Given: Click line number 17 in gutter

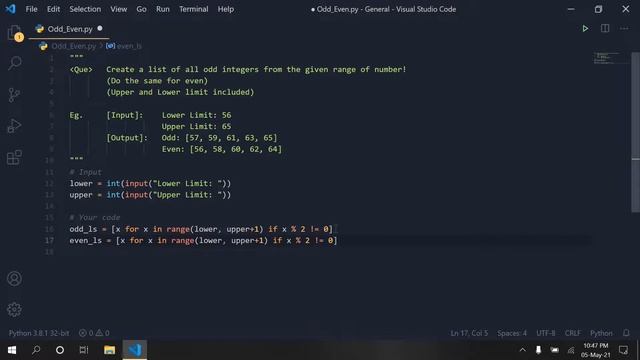Looking at the screenshot, I should (x=49, y=240).
